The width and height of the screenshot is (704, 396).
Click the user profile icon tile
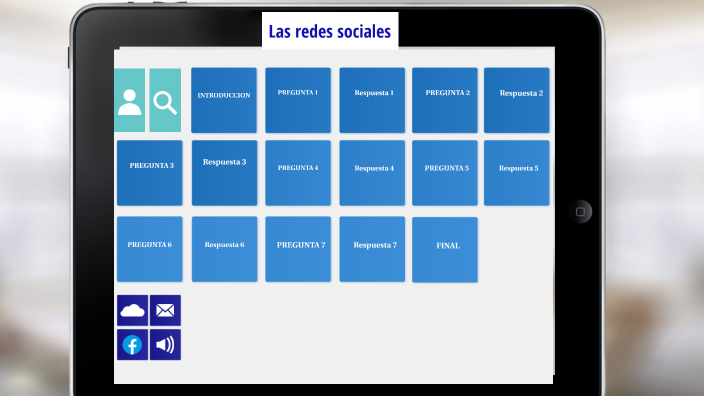[x=129, y=100]
